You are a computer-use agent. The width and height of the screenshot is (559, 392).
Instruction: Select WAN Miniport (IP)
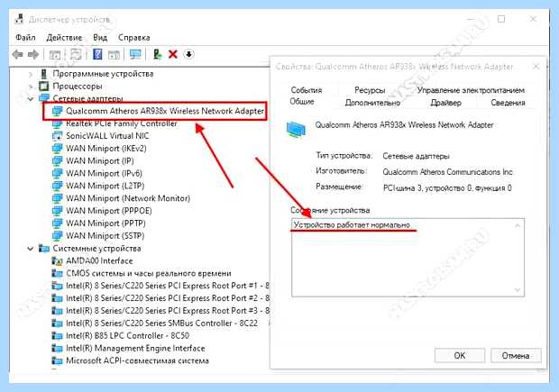[100, 160]
